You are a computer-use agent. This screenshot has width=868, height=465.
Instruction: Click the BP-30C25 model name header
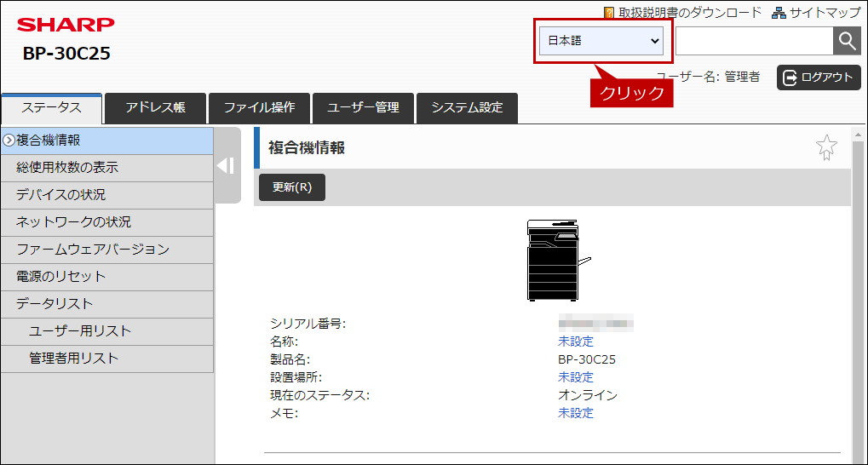click(x=66, y=53)
